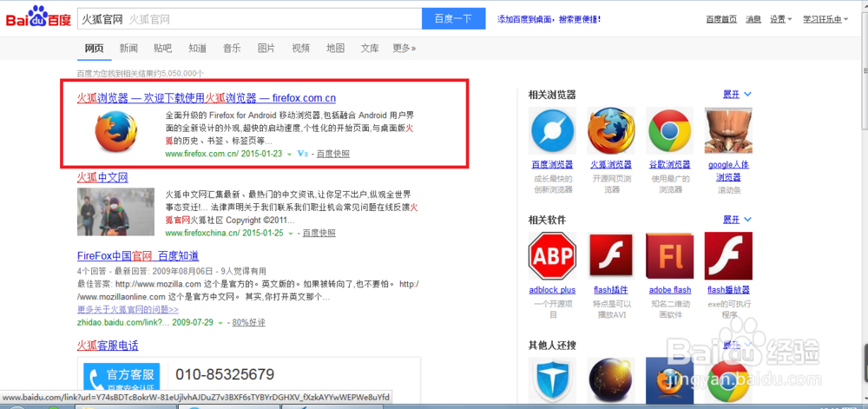Click the adblock plus text link
Viewport: 868px width, 409px height.
click(x=552, y=290)
